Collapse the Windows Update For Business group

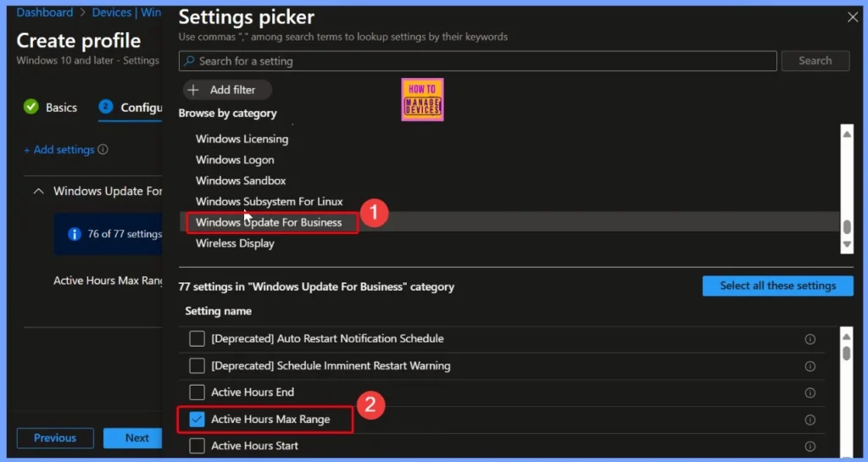point(38,192)
